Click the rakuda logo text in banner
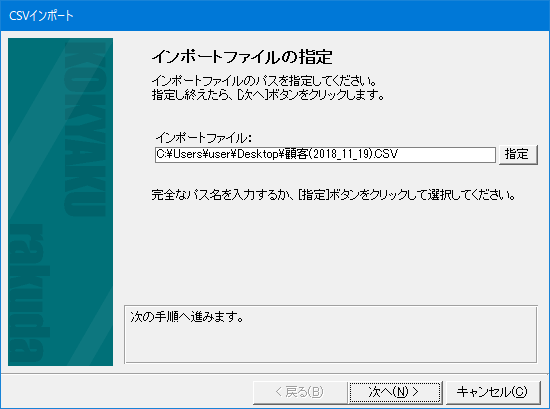Image resolution: width=550 pixels, height=409 pixels. pos(29,293)
